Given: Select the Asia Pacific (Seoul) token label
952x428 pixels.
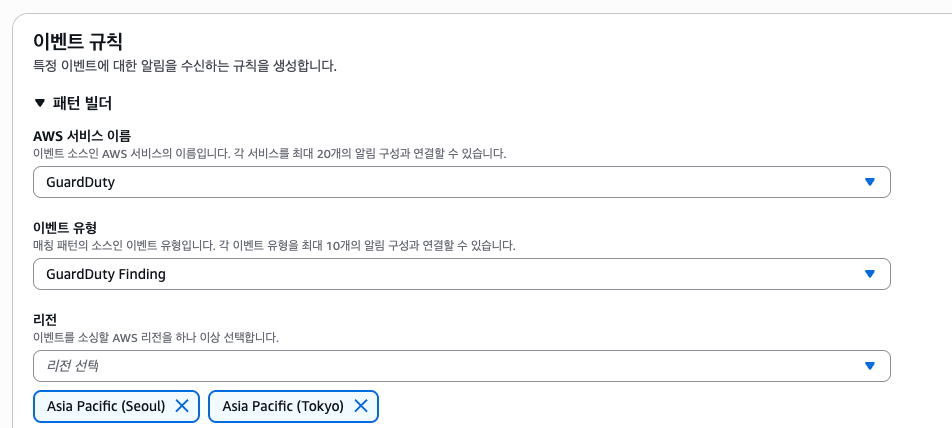Looking at the screenshot, I should [x=106, y=406].
